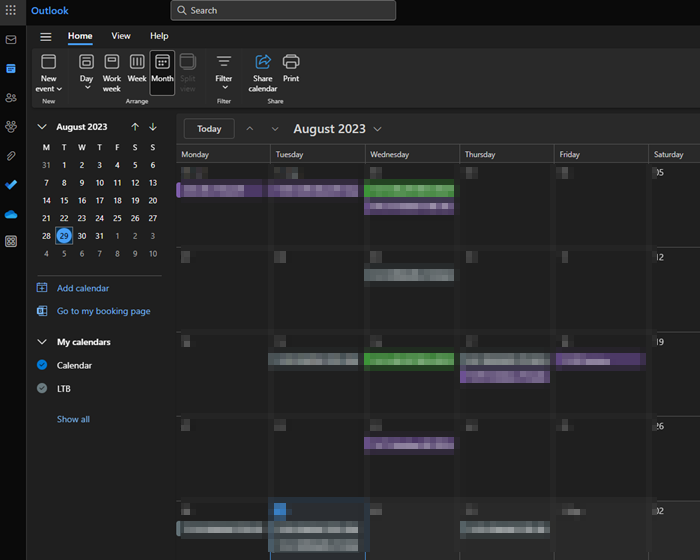This screenshot has width=700, height=560.
Task: Click the search magnifier icon
Action: (182, 10)
